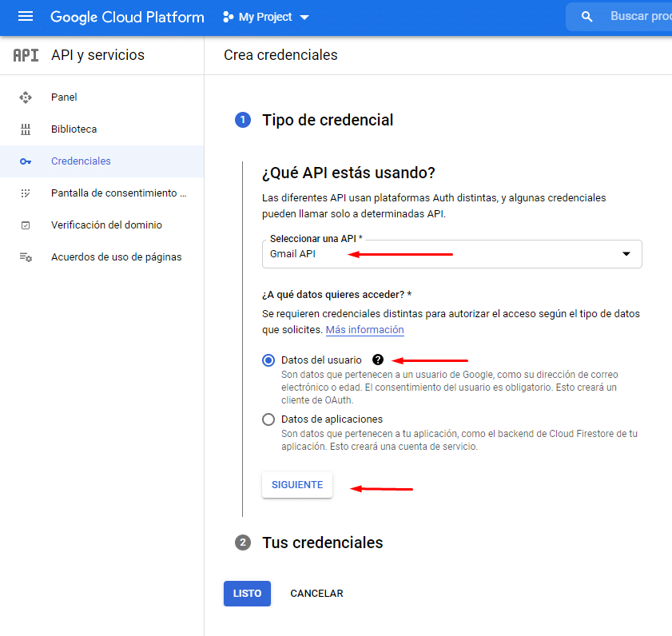The width and height of the screenshot is (672, 636).
Task: Open Panel in the sidebar
Action: coord(102,97)
